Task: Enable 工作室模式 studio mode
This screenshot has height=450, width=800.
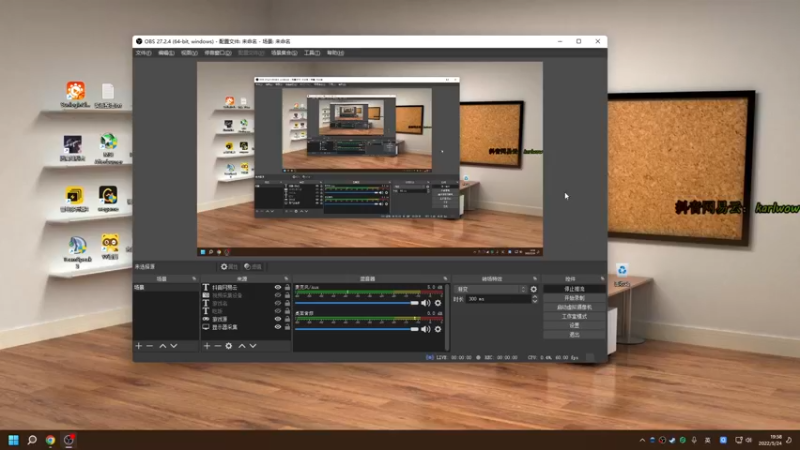Action: (574, 316)
